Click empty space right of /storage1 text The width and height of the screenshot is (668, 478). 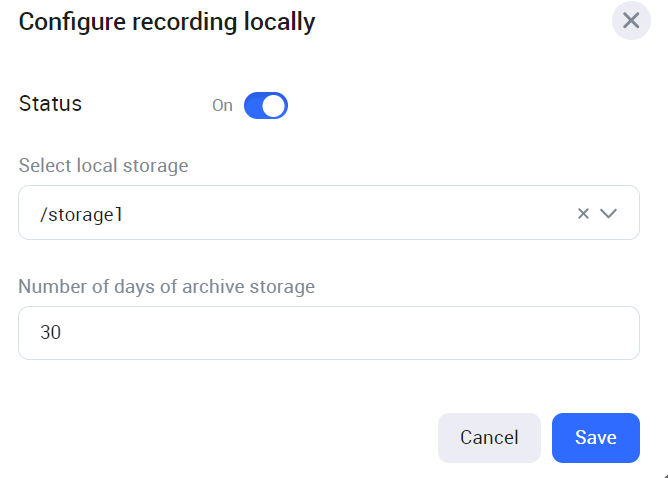pyautogui.click(x=350, y=213)
